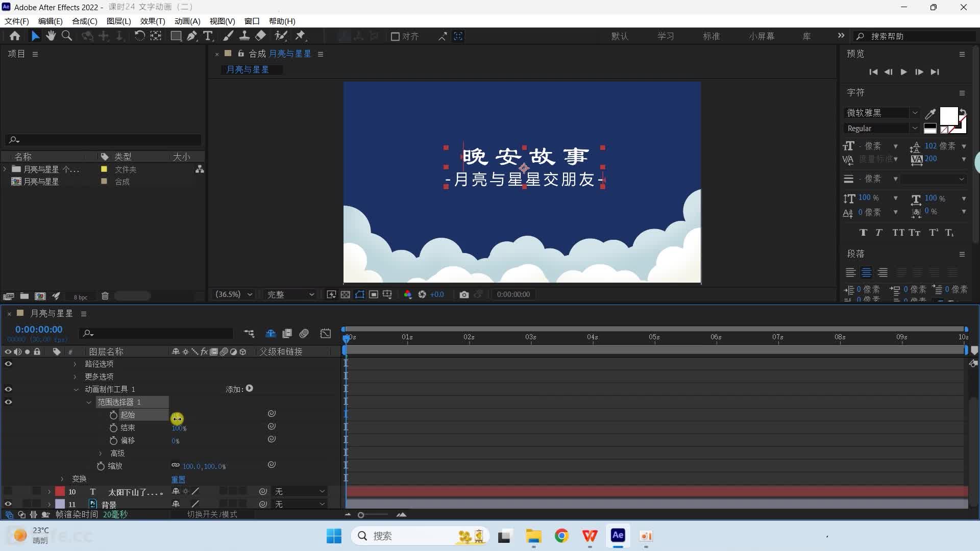Image resolution: width=980 pixels, height=551 pixels.
Task: Click the snapshot camera icon in viewer
Action: (464, 294)
